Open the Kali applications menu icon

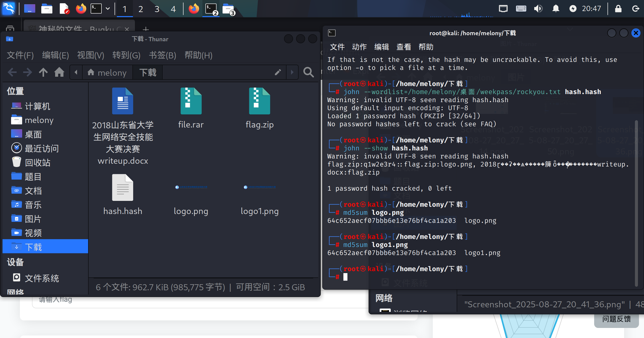point(9,9)
